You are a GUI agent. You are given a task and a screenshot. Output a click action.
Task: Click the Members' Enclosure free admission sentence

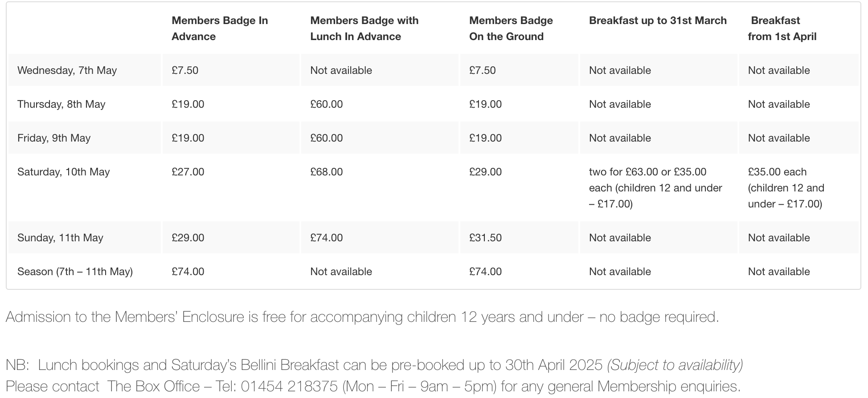click(x=362, y=317)
